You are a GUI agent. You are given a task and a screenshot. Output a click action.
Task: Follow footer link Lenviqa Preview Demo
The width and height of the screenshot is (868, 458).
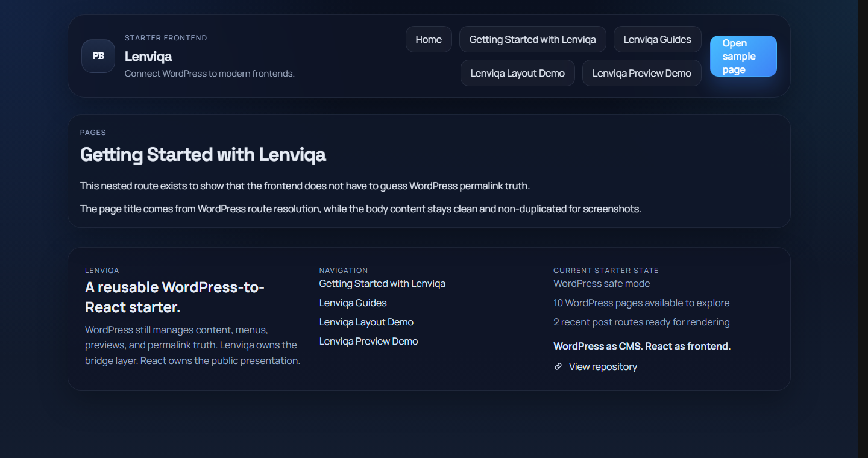pos(369,341)
